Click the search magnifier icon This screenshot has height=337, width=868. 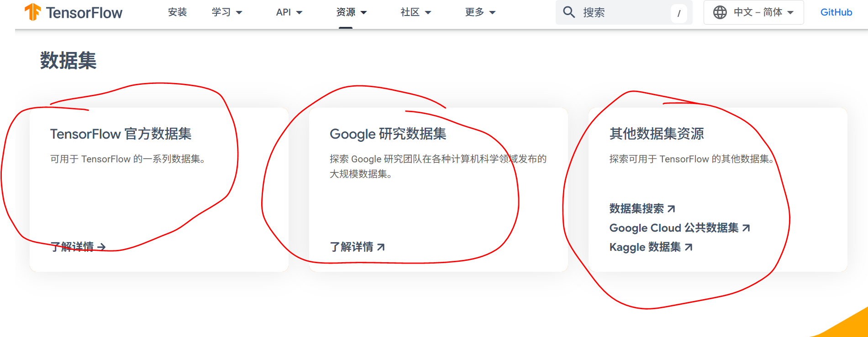(x=569, y=12)
